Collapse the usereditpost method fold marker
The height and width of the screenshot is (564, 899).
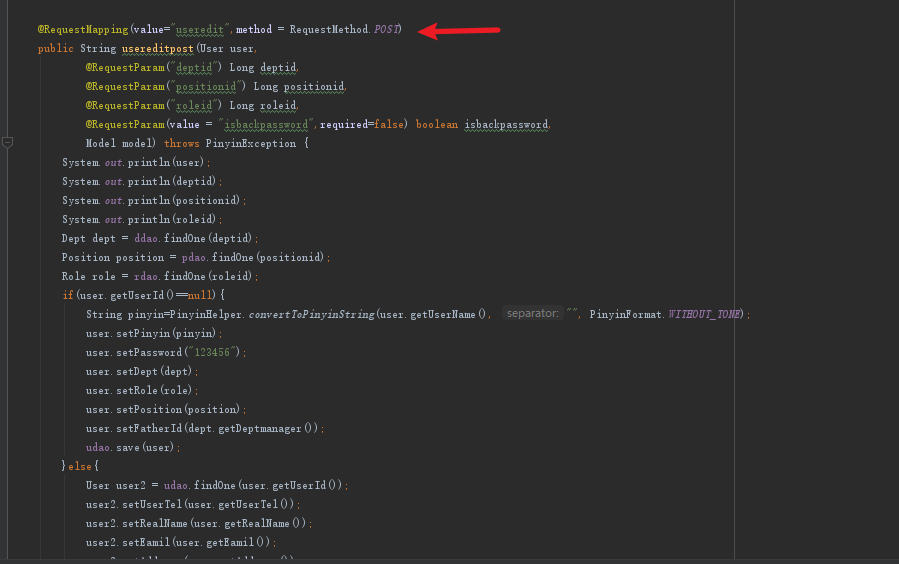pos(7,143)
